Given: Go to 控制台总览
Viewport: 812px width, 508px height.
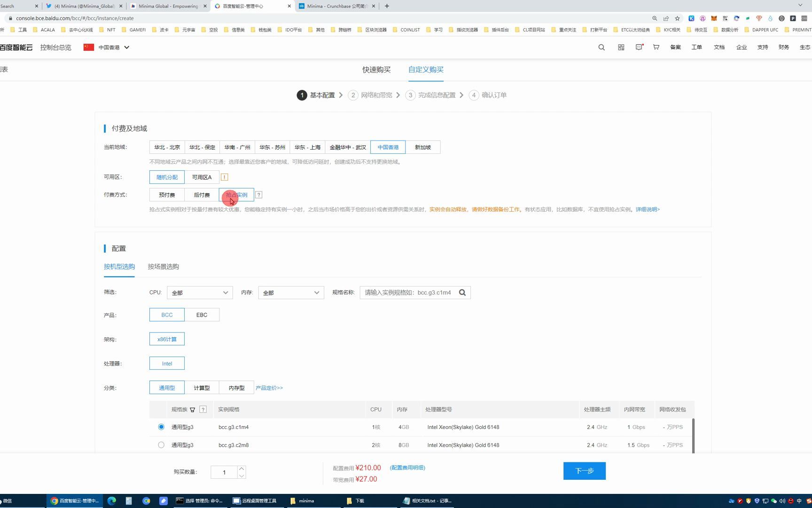Looking at the screenshot, I should pyautogui.click(x=56, y=48).
